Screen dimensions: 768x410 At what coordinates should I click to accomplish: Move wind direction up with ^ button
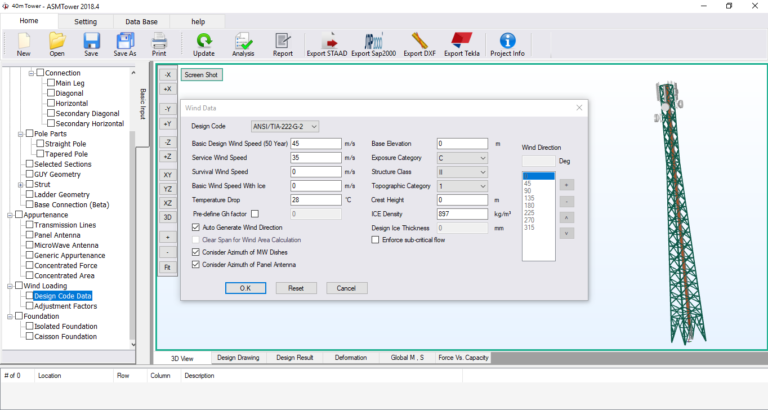coord(567,217)
